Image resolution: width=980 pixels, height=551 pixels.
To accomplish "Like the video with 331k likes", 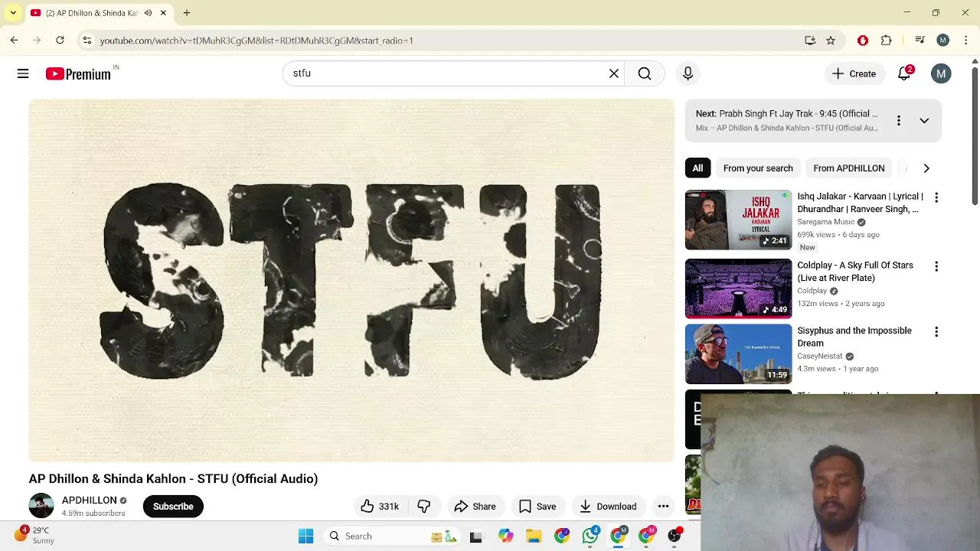I will point(380,507).
